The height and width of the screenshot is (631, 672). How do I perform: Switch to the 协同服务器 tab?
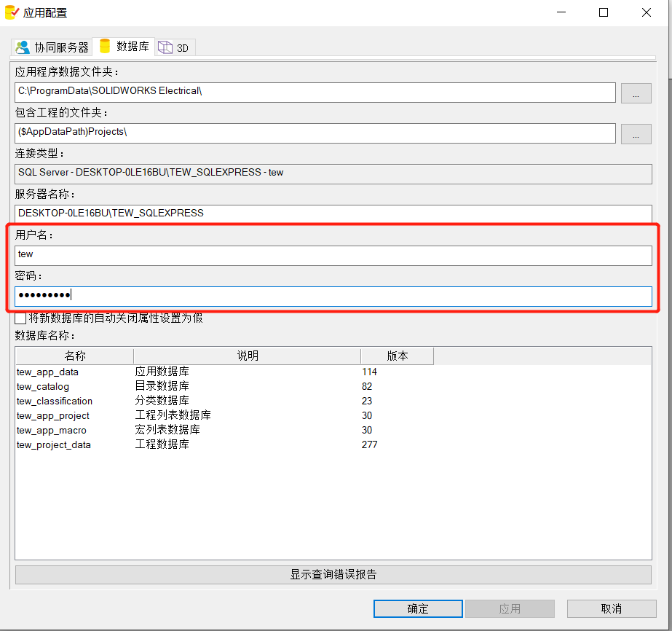(x=52, y=47)
